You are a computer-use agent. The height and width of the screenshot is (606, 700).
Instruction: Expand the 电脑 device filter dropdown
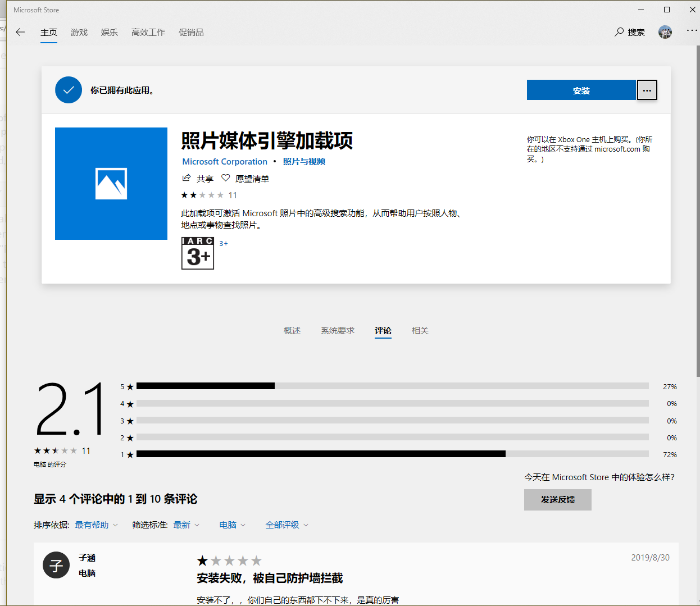click(232, 525)
